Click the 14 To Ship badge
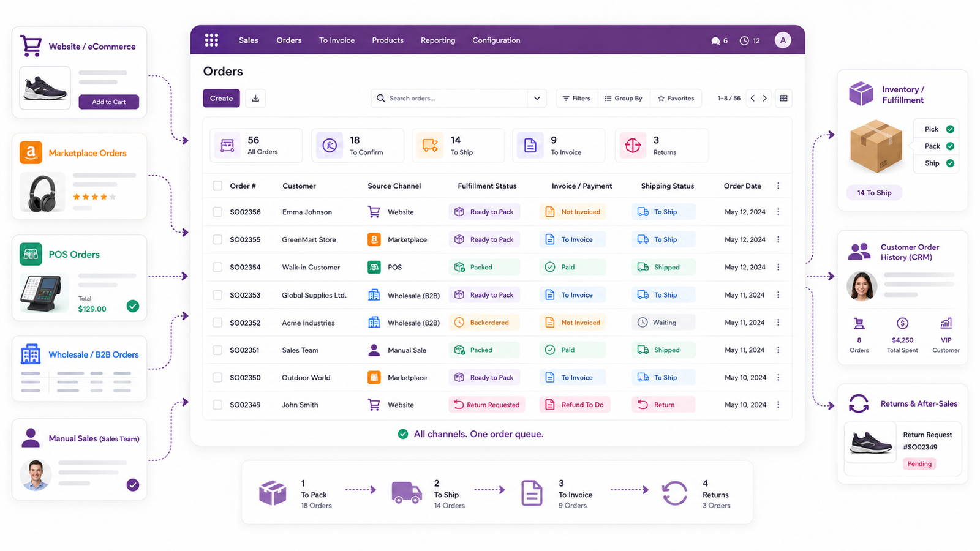The width and height of the screenshot is (980, 551). 874,193
